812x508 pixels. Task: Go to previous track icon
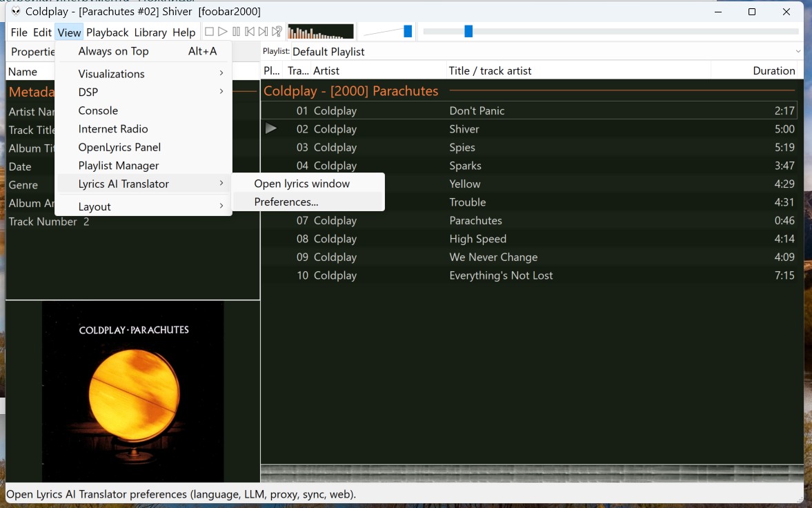click(x=250, y=32)
